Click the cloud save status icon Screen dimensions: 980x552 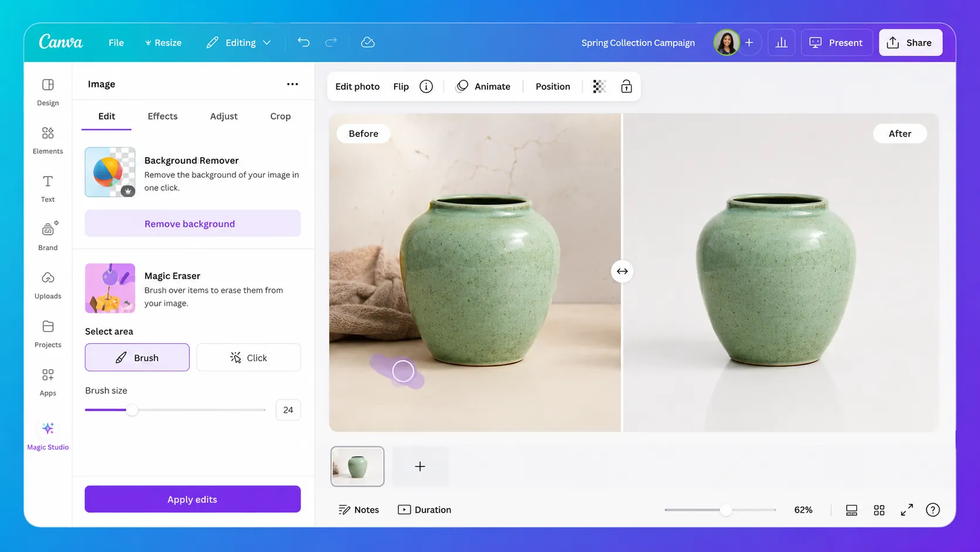click(367, 42)
